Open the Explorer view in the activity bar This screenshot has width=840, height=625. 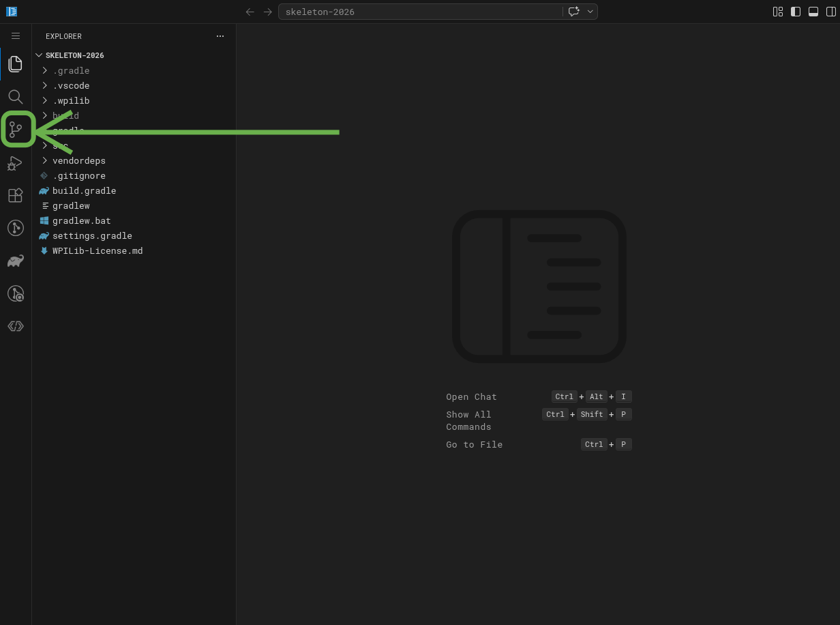click(16, 64)
